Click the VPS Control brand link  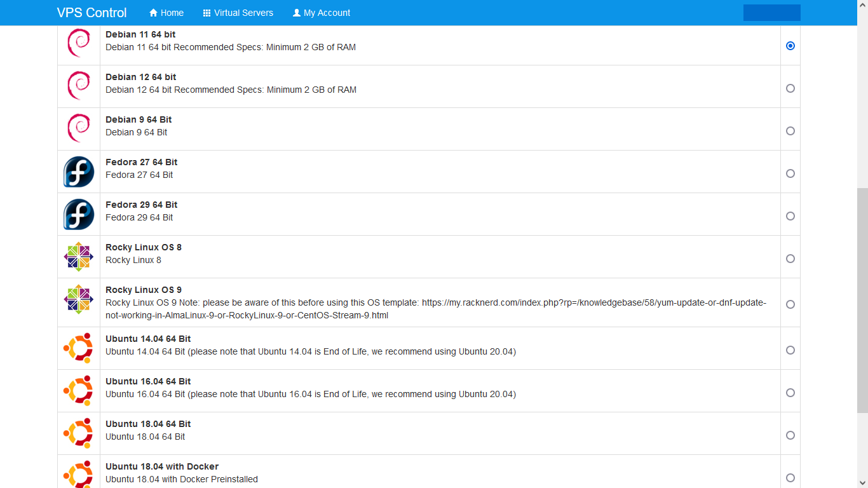click(92, 13)
